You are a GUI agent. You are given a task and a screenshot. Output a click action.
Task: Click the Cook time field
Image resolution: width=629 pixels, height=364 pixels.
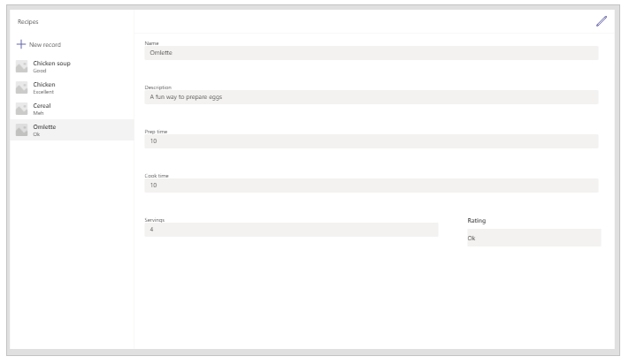click(x=372, y=186)
